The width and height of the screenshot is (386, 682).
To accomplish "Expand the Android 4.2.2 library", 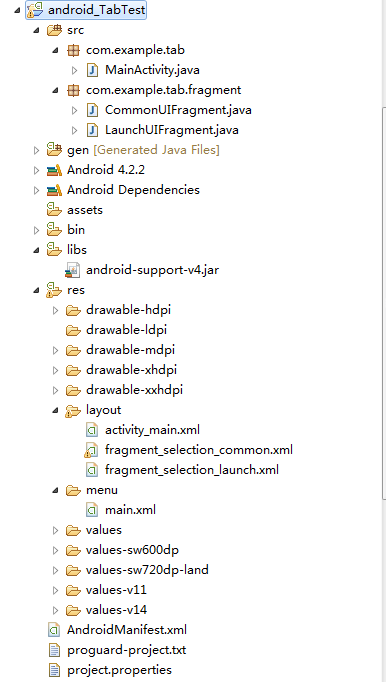I will tap(37, 170).
